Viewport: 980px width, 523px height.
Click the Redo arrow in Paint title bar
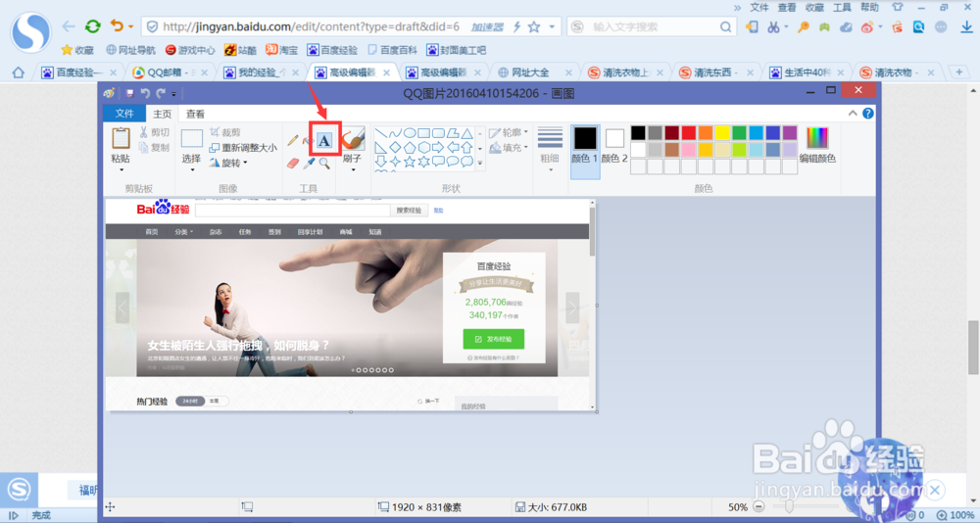click(160, 93)
